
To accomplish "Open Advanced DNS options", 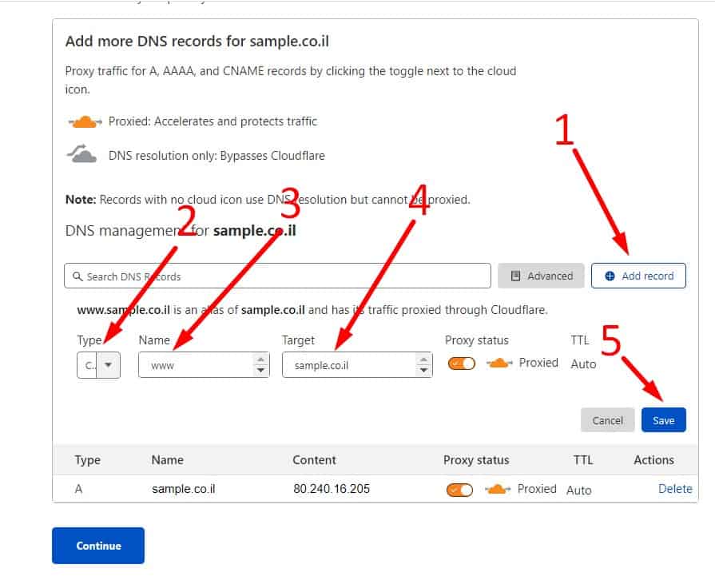I will click(x=541, y=276).
